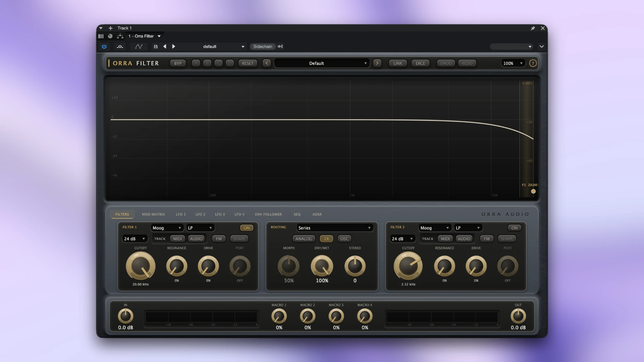Toggle Filter 2 ON button
Image resolution: width=644 pixels, height=362 pixels.
pos(514,228)
